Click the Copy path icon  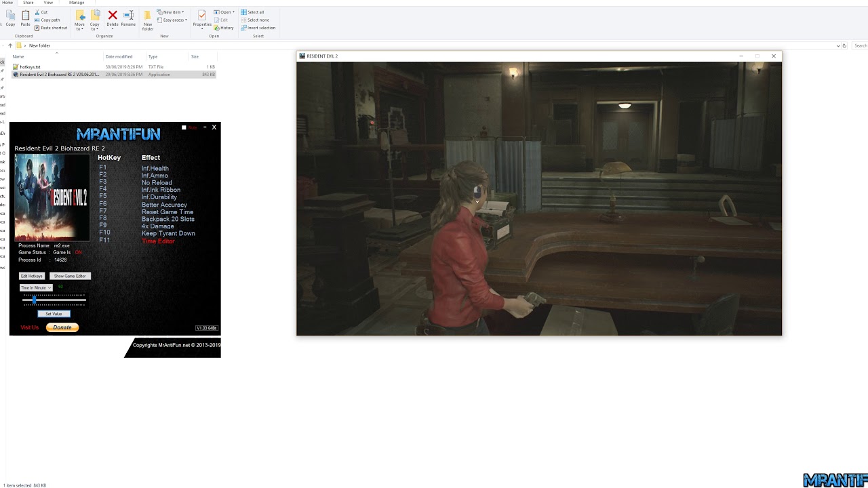coord(37,20)
